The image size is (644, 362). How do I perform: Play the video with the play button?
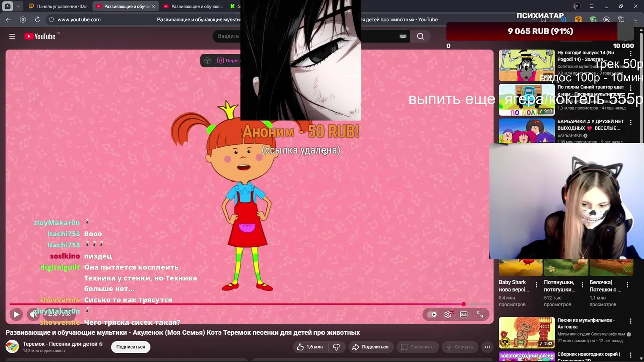16,314
